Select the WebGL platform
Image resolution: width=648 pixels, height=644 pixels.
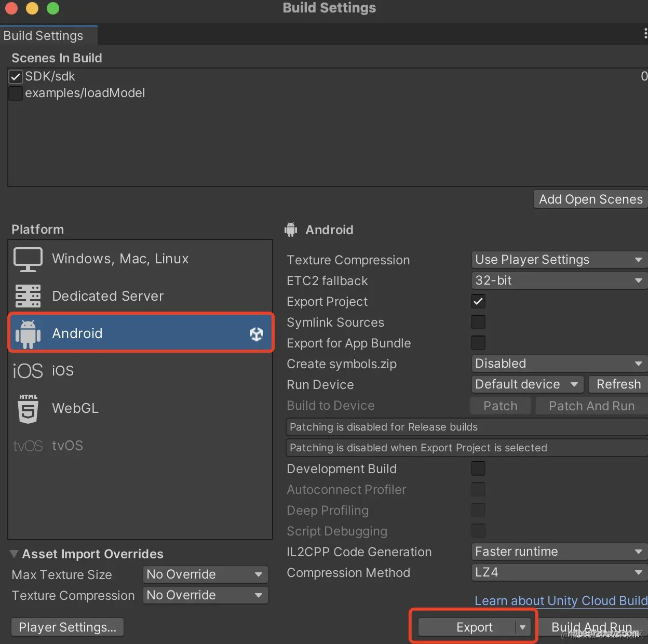[140, 408]
